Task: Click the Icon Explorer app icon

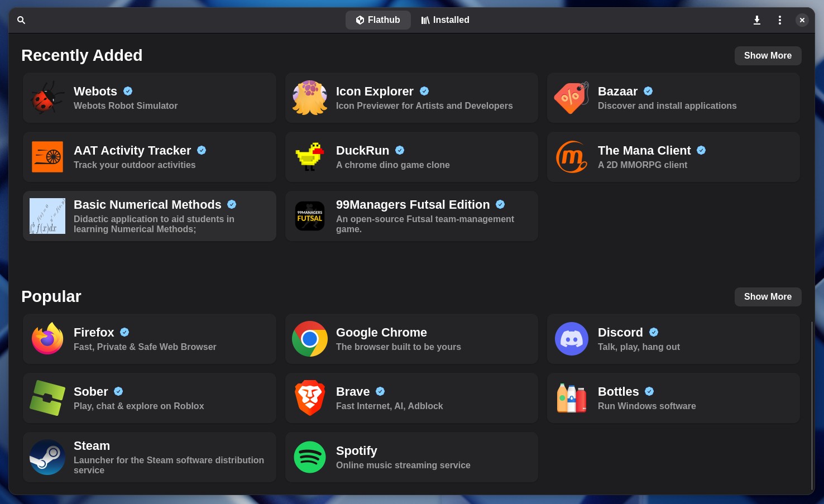Action: pyautogui.click(x=310, y=98)
